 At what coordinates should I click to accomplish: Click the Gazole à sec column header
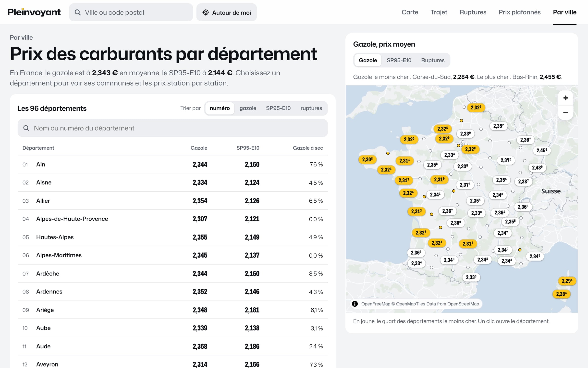point(308,148)
